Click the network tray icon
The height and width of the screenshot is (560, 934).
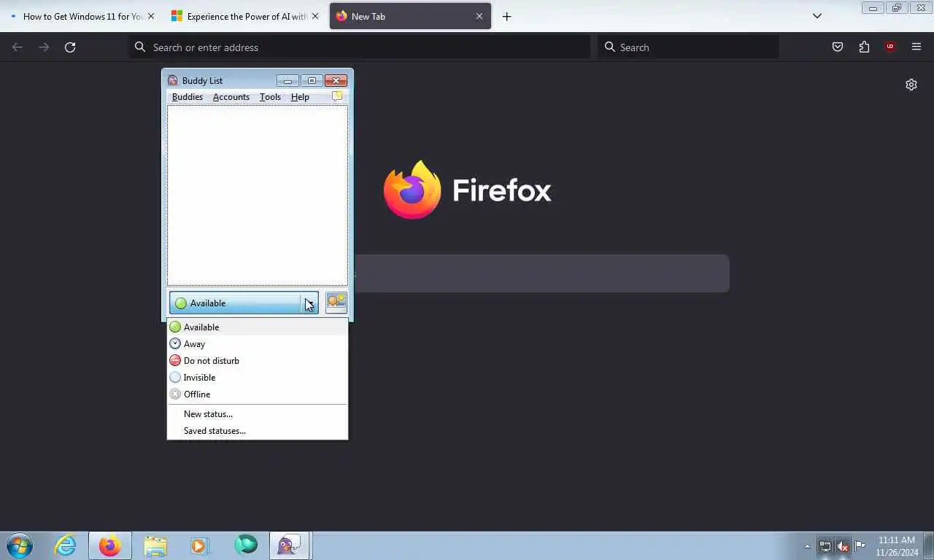pyautogui.click(x=825, y=546)
